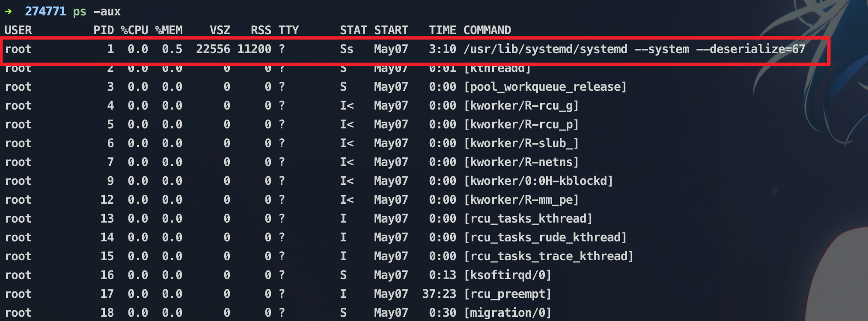The width and height of the screenshot is (868, 321).
Task: Click the 0:30 time of migration/0
Action: click(443, 313)
